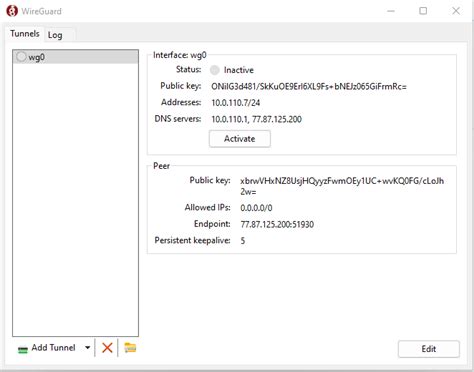The width and height of the screenshot is (474, 372).
Task: Click the Add Tunnel button label
Action: pos(53,348)
